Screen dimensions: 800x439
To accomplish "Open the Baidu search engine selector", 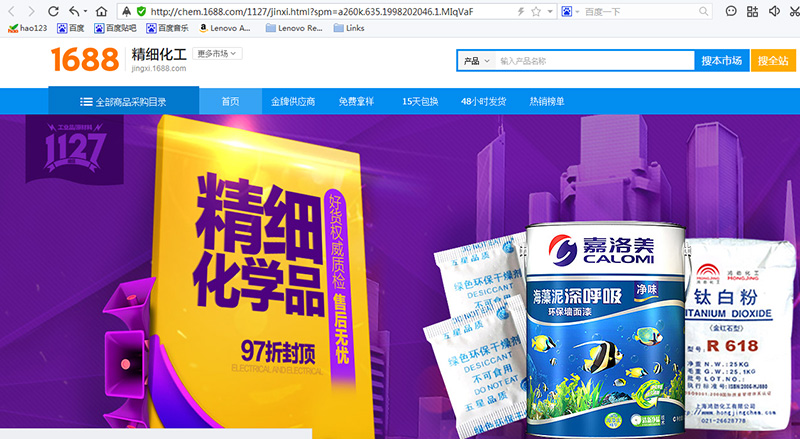I will [570, 11].
